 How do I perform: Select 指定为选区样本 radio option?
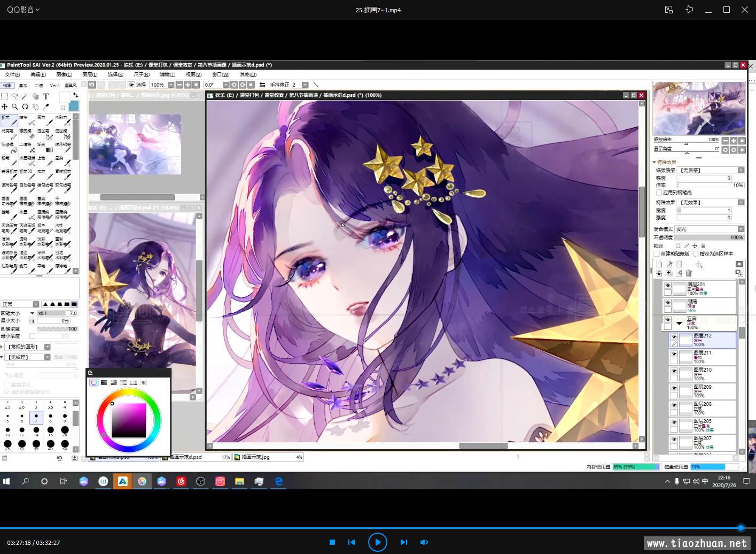pos(696,254)
